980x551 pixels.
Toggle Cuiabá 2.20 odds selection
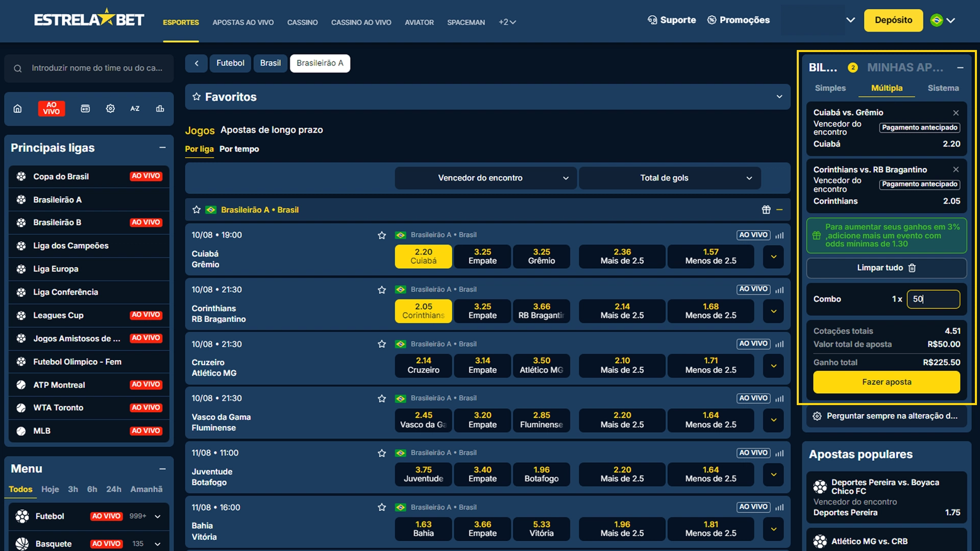pyautogui.click(x=423, y=256)
